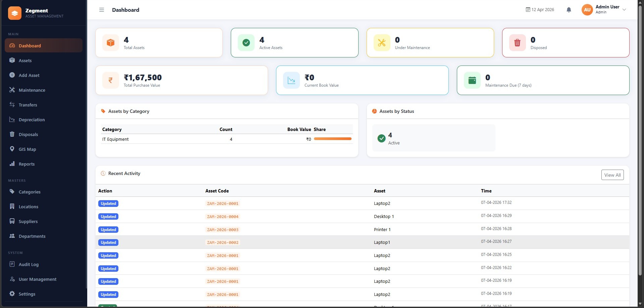644x308 pixels.
Task: Click the Zegment logo icon
Action: click(15, 13)
